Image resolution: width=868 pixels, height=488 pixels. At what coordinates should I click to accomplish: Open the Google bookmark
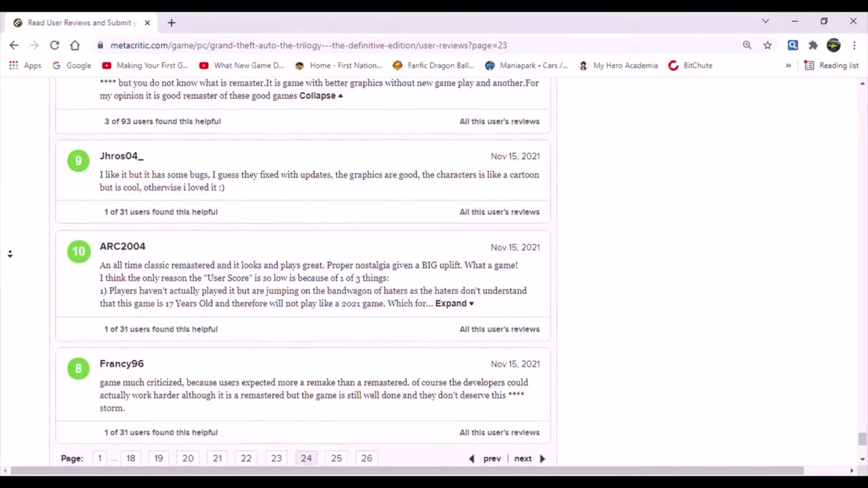pos(72,66)
